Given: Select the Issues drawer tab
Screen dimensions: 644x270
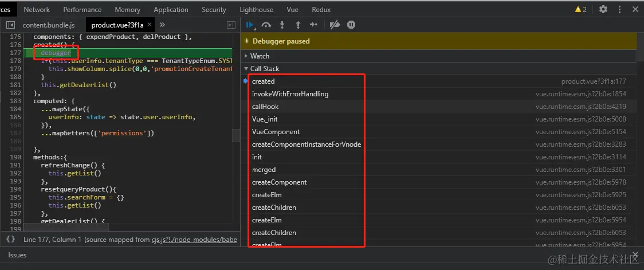Looking at the screenshot, I should [17, 255].
